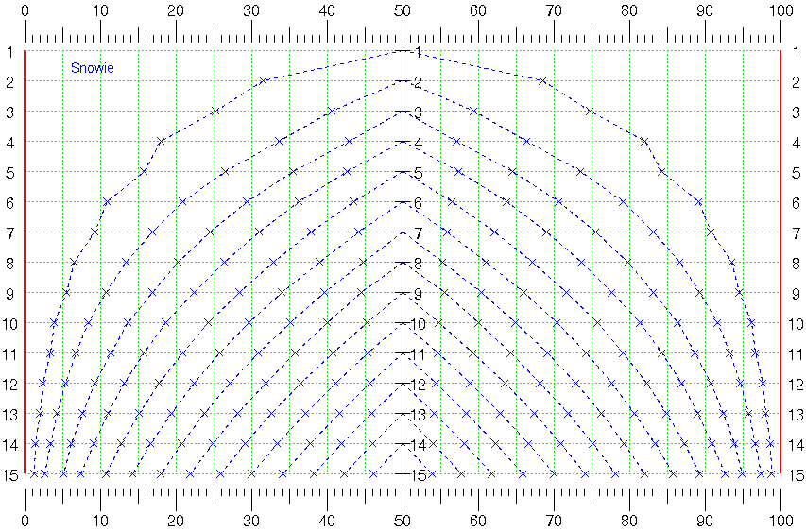Select the number 10 on the center axis
The width and height of the screenshot is (806, 532).
tap(419, 324)
